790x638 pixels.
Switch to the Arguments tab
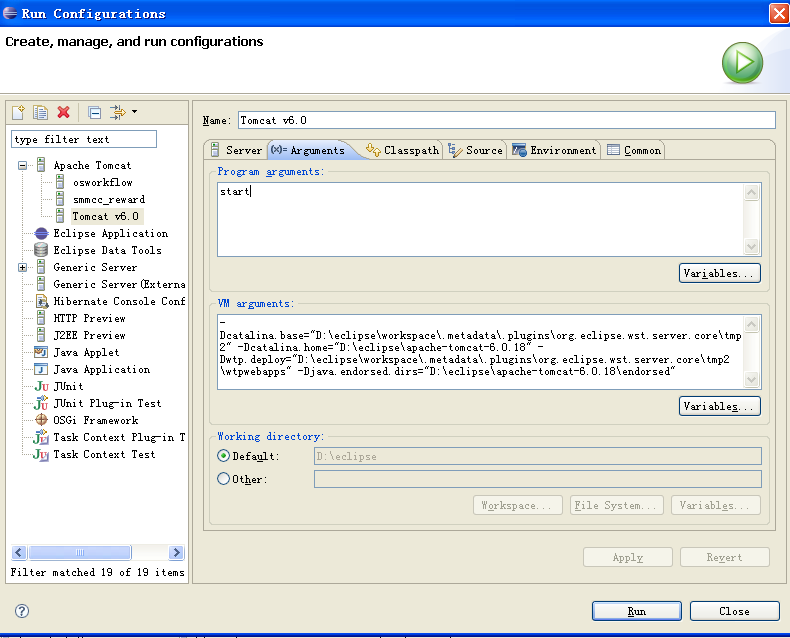pyautogui.click(x=308, y=150)
